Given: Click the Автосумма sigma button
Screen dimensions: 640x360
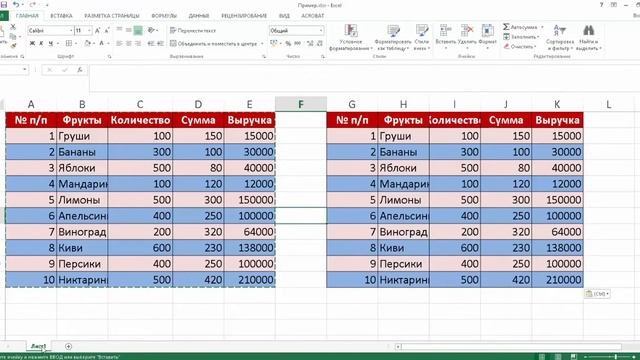Looking at the screenshot, I should 520,27.
